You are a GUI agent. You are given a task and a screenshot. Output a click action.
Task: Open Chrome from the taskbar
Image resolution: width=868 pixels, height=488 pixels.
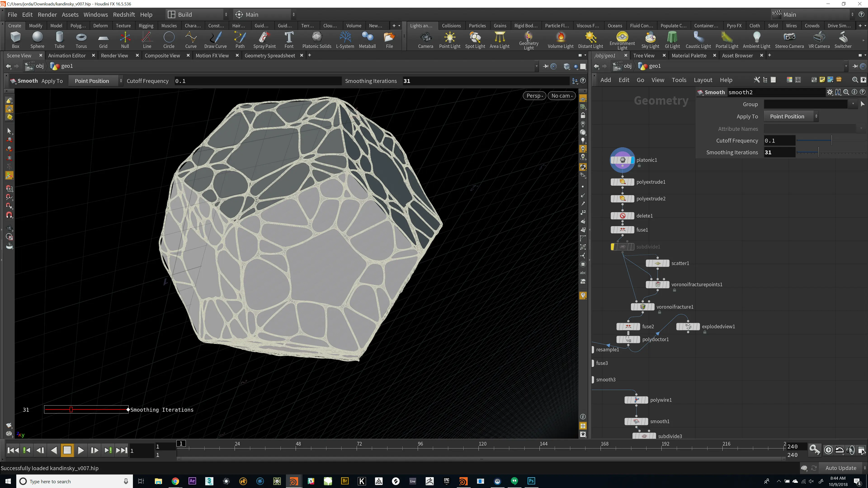pyautogui.click(x=175, y=481)
